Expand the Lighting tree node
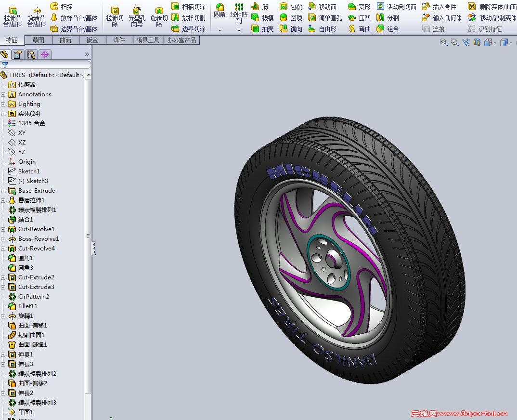This screenshot has width=517, height=420. (x=3, y=104)
